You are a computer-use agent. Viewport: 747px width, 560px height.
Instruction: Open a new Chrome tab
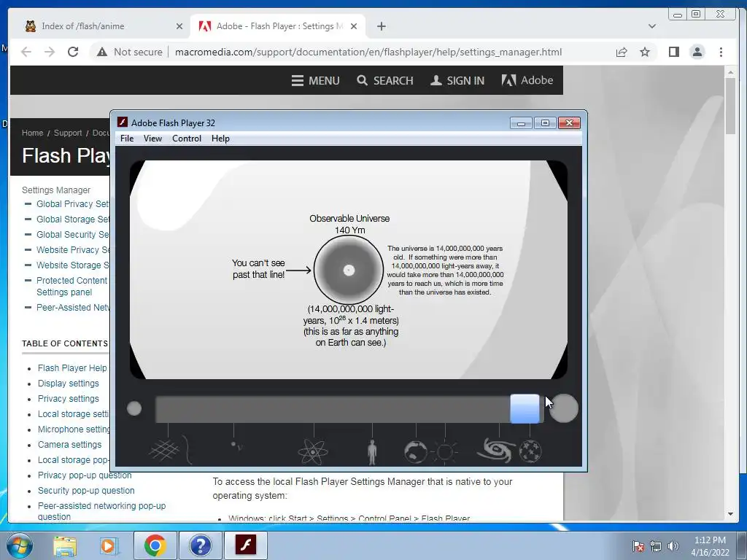(381, 26)
